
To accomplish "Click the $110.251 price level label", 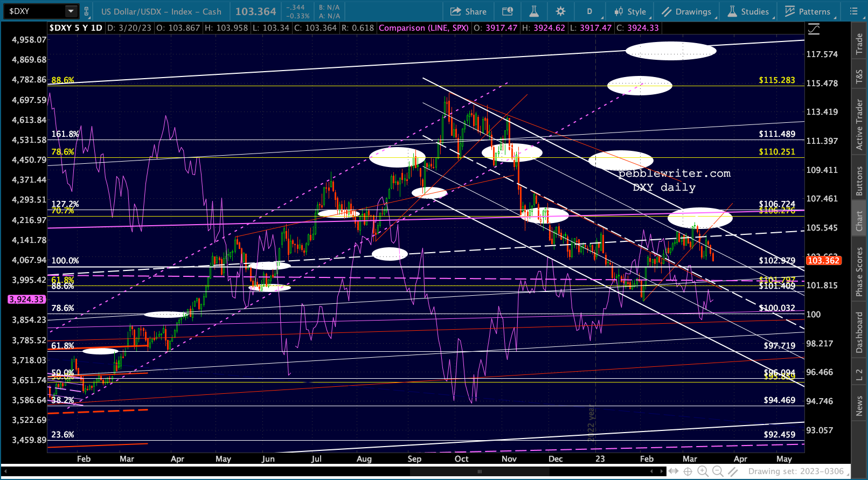I will (777, 151).
